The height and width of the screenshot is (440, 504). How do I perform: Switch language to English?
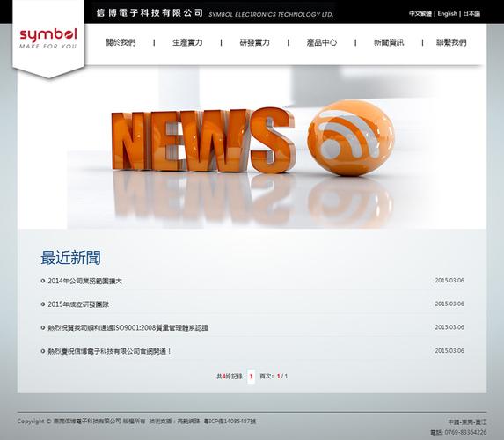(x=447, y=13)
